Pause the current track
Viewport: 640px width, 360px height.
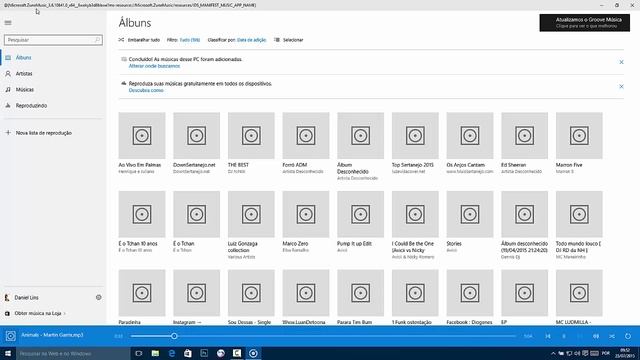coord(564,336)
